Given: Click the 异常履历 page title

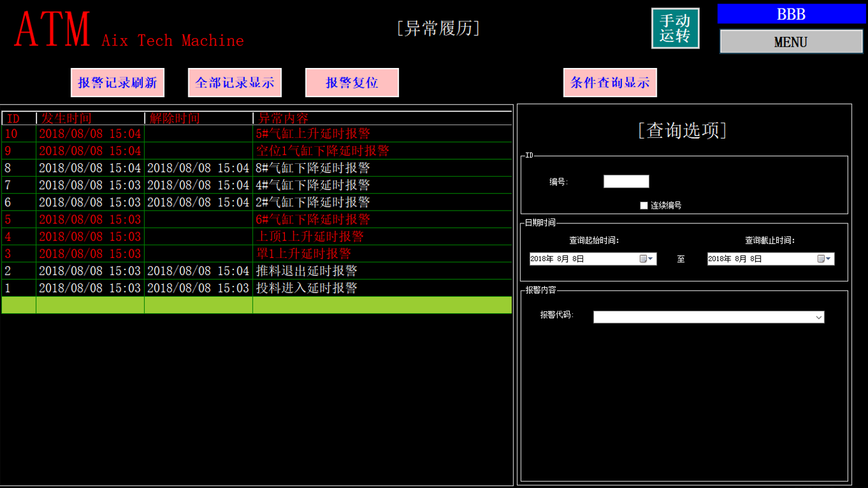Looking at the screenshot, I should (x=440, y=29).
